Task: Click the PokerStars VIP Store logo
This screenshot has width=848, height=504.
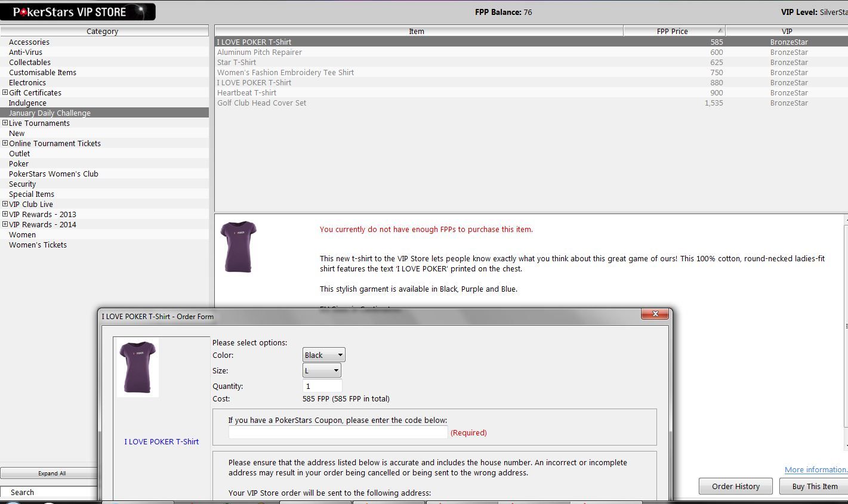Action: [x=78, y=12]
